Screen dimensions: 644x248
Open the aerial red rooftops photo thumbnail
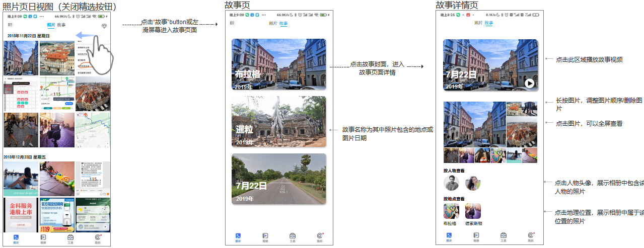pos(93,94)
